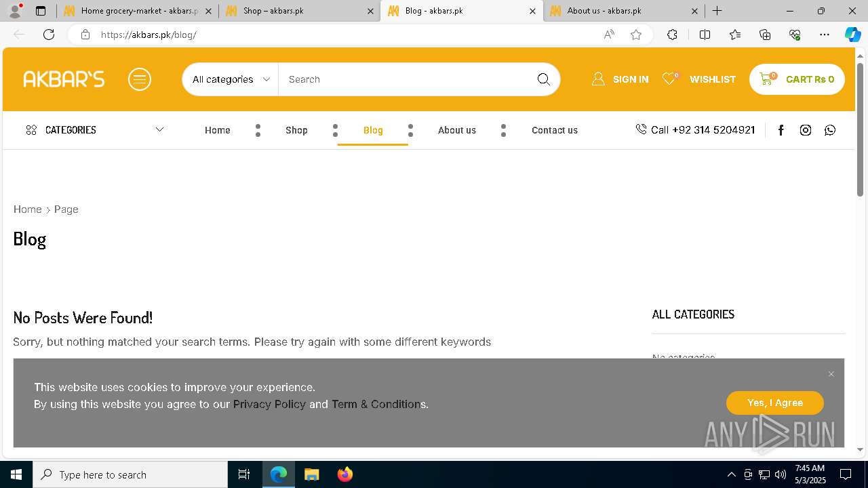
Task: Click the page vertical scrollbar
Action: pyautogui.click(x=861, y=129)
